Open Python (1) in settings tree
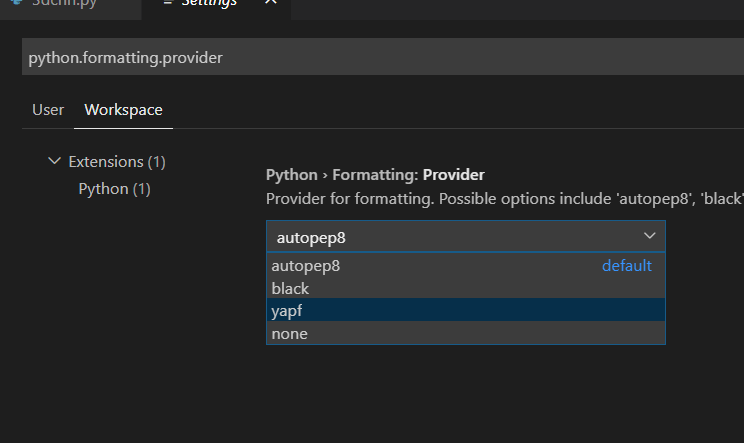This screenshot has width=744, height=443. click(114, 188)
